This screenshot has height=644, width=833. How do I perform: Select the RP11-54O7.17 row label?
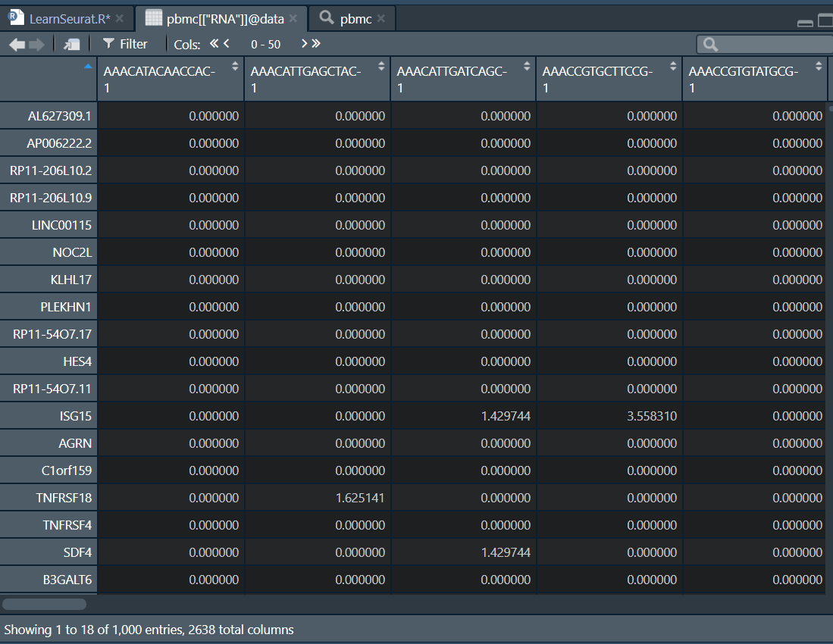coord(52,334)
